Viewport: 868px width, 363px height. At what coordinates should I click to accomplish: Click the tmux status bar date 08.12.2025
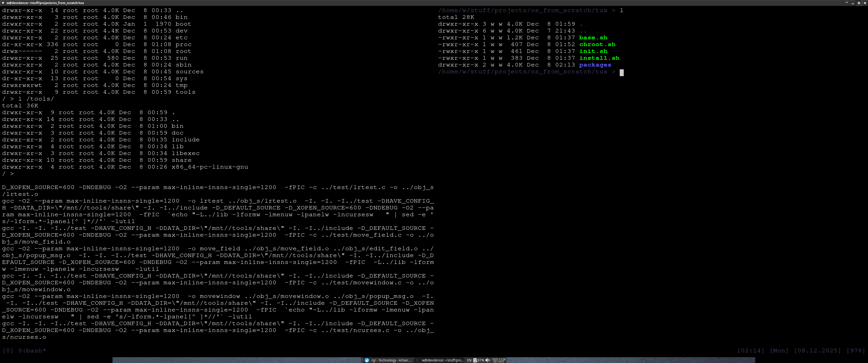coord(817,351)
